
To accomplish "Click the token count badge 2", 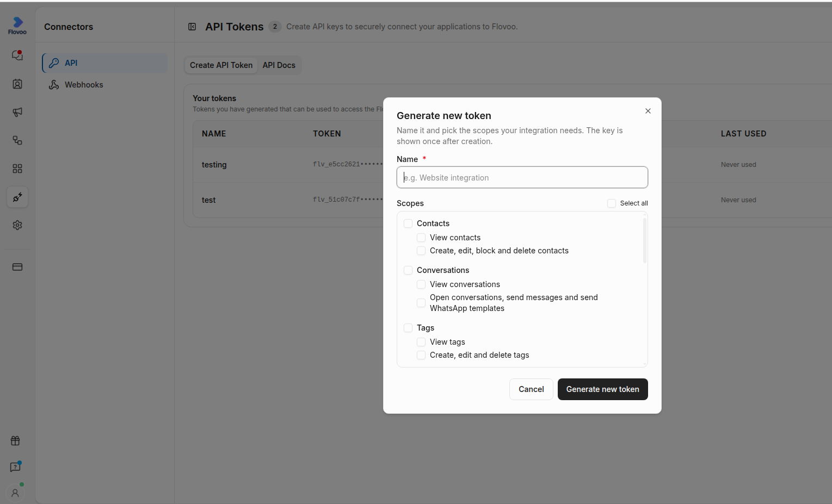I will (275, 27).
